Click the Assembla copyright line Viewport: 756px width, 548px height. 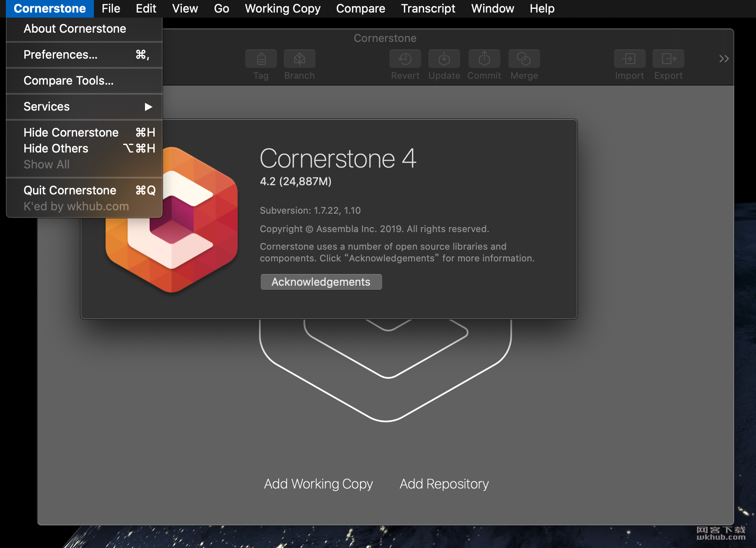click(374, 229)
